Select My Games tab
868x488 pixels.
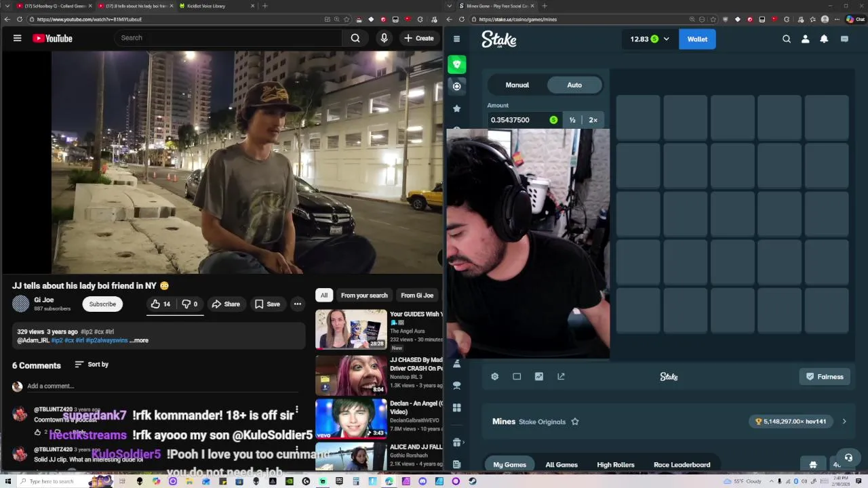coord(510,465)
